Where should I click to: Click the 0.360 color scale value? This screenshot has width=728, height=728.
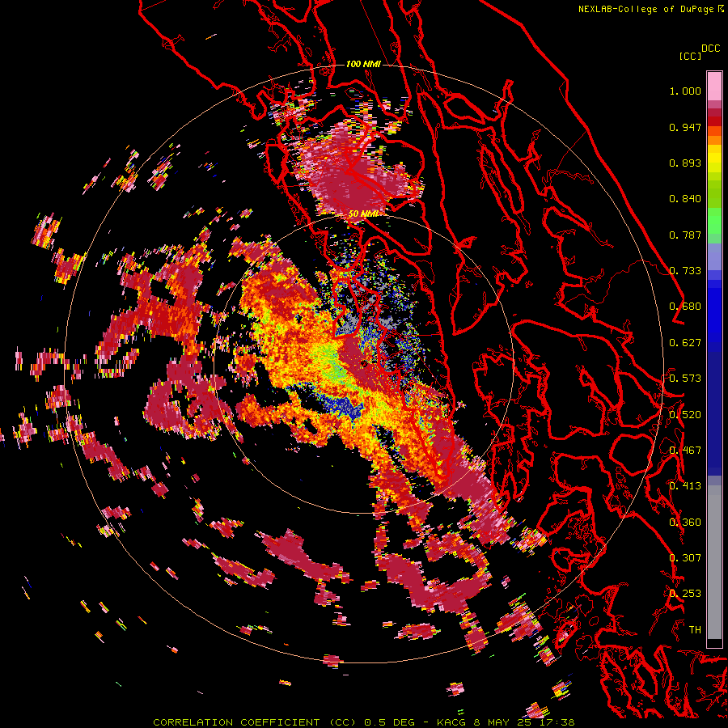[x=685, y=523]
